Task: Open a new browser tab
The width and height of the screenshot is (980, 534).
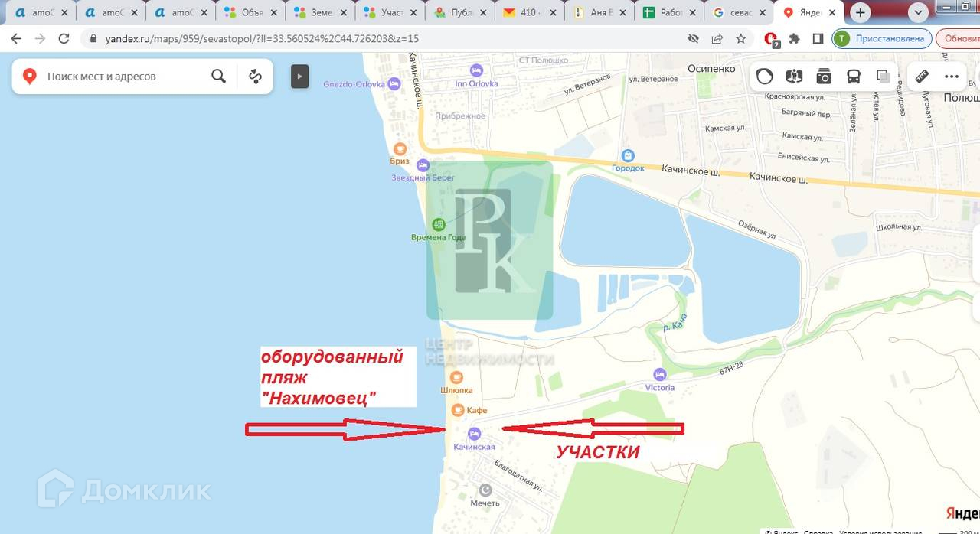Action: click(861, 12)
